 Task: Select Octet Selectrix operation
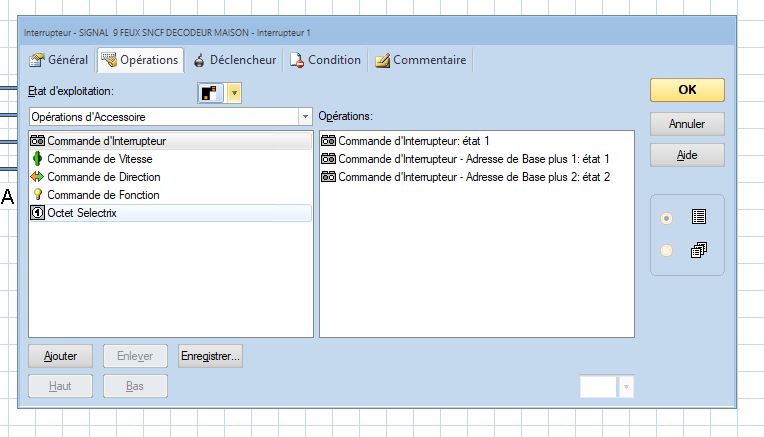pos(170,213)
